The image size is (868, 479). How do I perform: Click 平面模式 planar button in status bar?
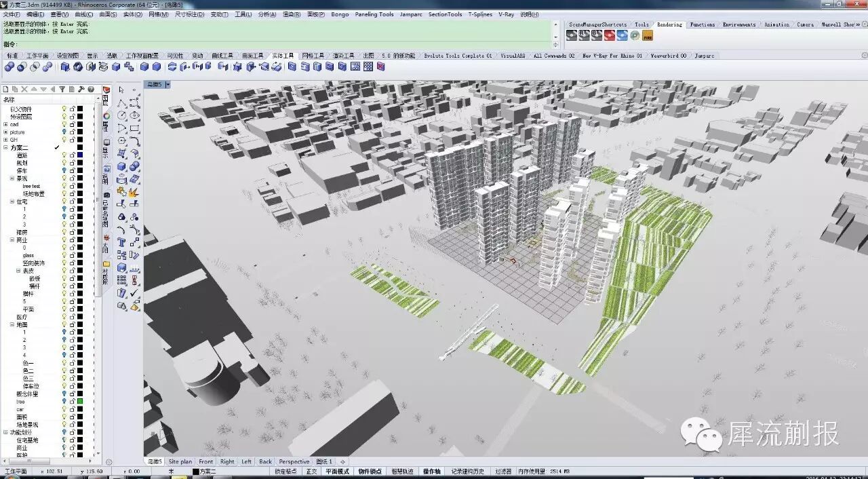pyautogui.click(x=337, y=471)
